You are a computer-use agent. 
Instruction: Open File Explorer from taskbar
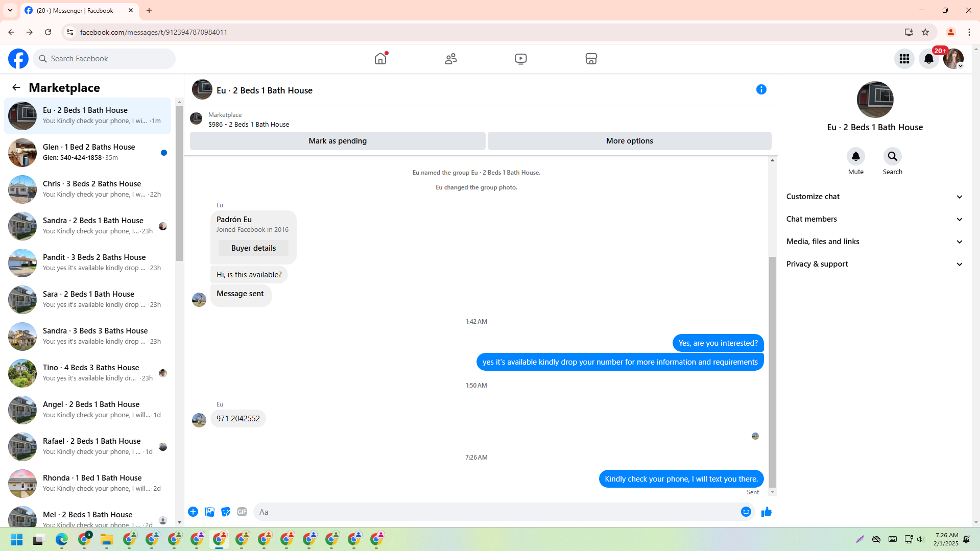tap(106, 539)
